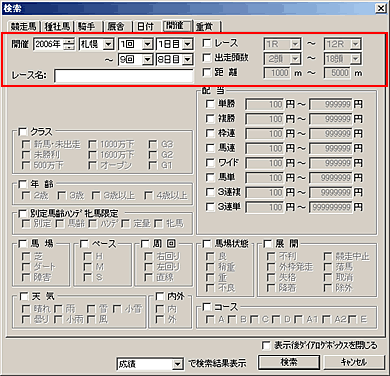The image size is (390, 376).
Task: Click the 検索 search button
Action: (289, 363)
